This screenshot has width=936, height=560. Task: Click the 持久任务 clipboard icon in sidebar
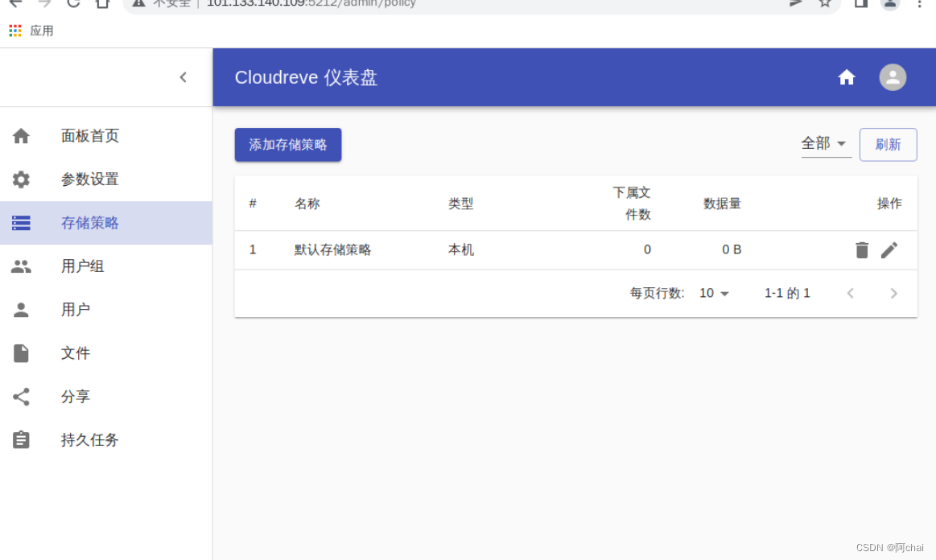pyautogui.click(x=21, y=440)
